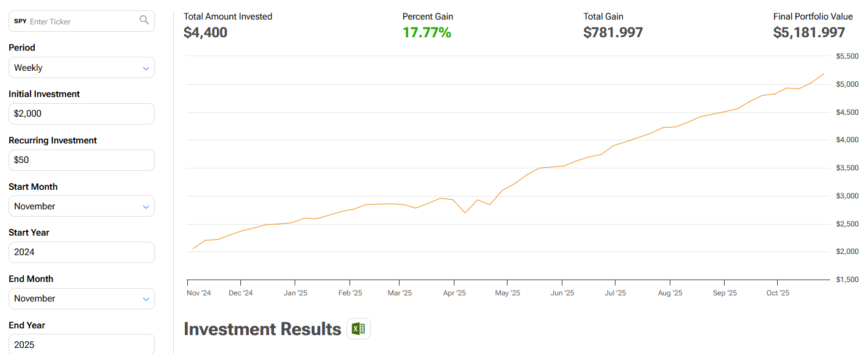This screenshot has height=354, width=868.
Task: Click the 17.77% Percent Gain value
Action: tap(427, 32)
